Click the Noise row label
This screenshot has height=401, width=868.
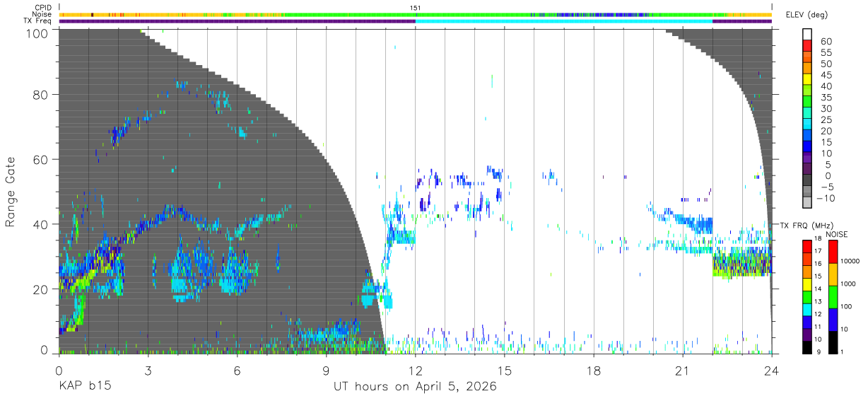coord(42,14)
